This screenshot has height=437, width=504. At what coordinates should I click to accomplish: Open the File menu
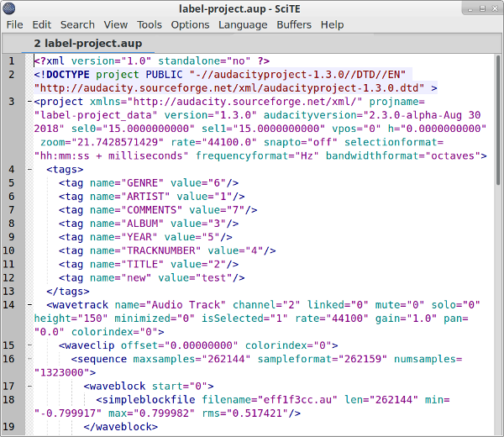tap(15, 24)
